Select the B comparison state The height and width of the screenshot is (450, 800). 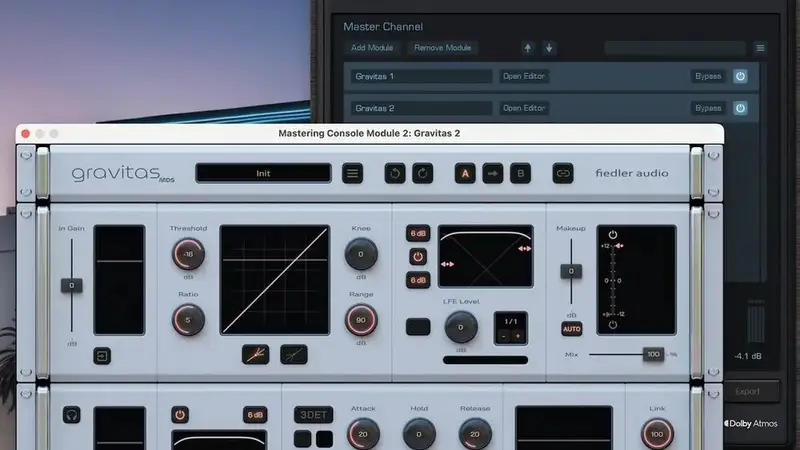pyautogui.click(x=520, y=173)
